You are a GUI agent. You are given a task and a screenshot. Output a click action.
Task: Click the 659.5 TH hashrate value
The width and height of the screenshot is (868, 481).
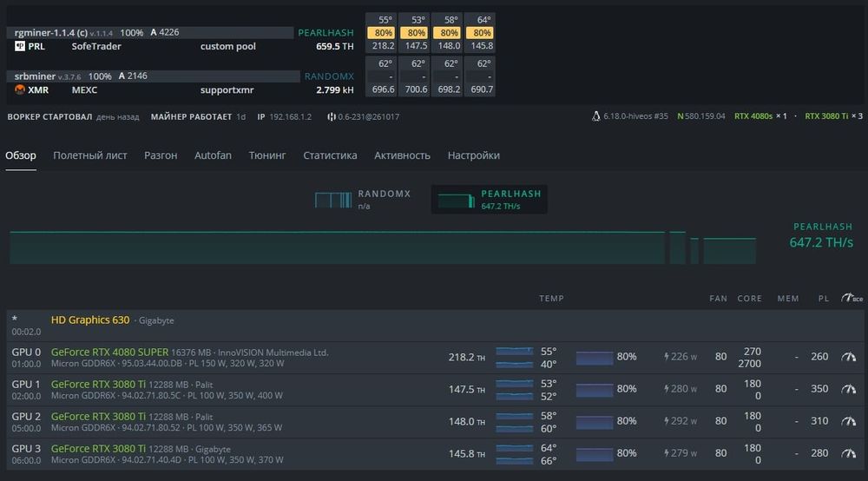[335, 47]
